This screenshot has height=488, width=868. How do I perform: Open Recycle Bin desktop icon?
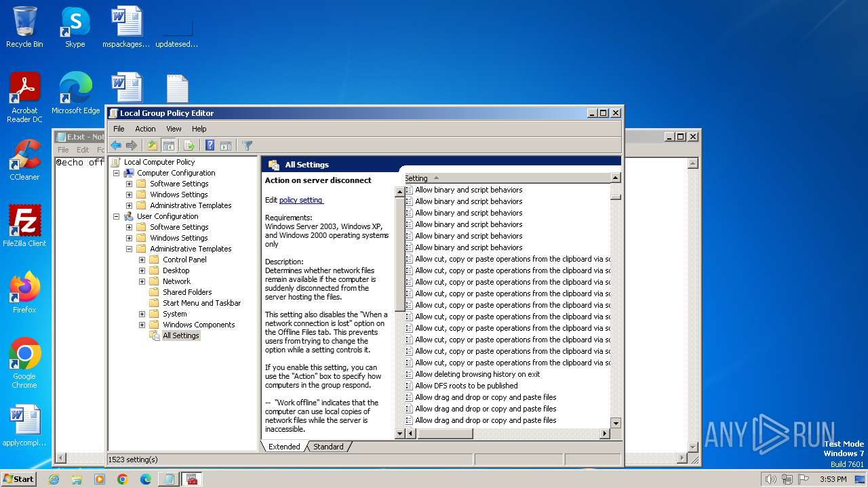coord(24,28)
